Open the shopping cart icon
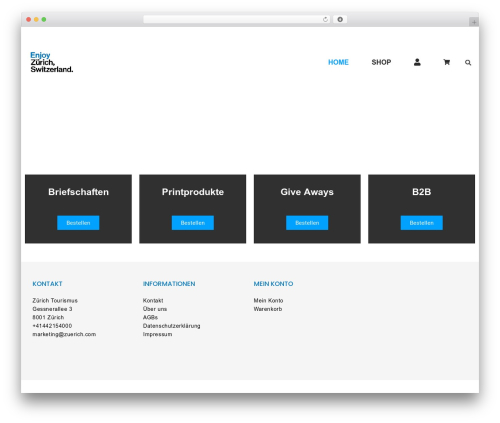This screenshot has width=500, height=423. click(446, 62)
